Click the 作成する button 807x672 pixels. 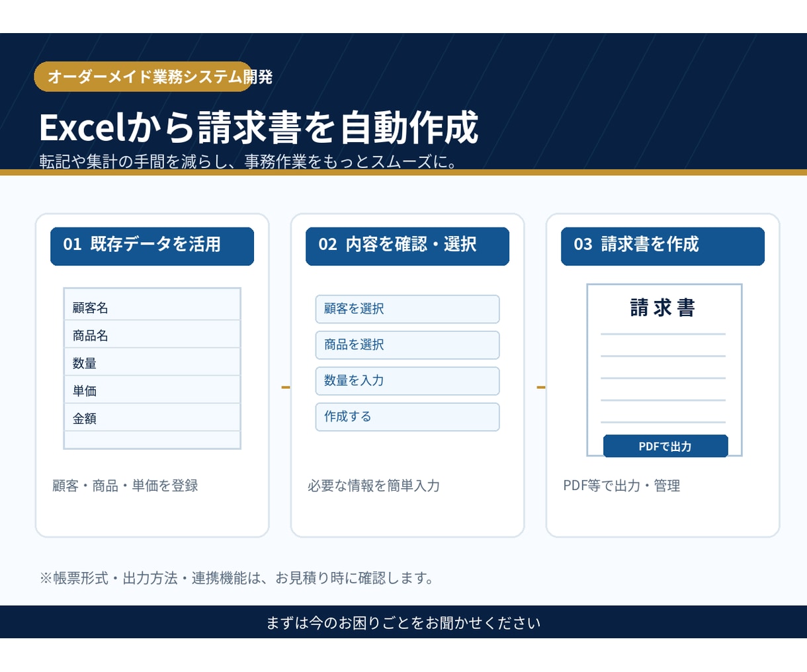[x=407, y=417]
